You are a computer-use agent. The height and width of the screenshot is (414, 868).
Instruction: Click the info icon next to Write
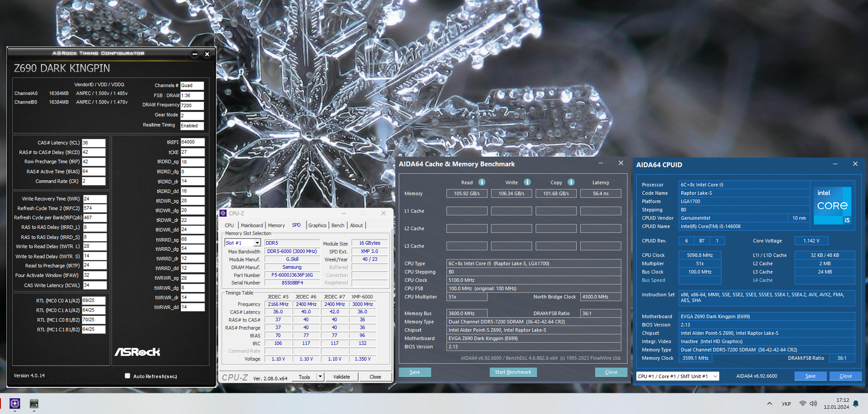point(527,182)
